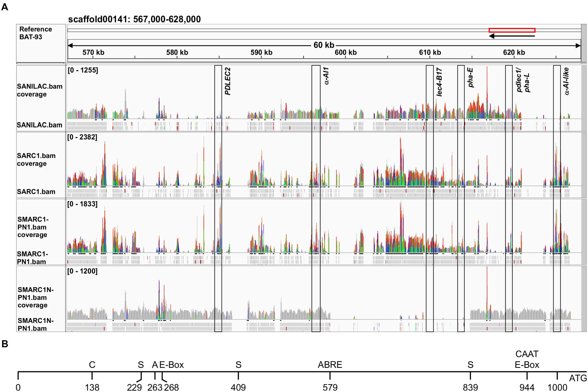588x392 pixels.
Task: Click the [0 - 2382] data range label
Action: tap(82, 137)
